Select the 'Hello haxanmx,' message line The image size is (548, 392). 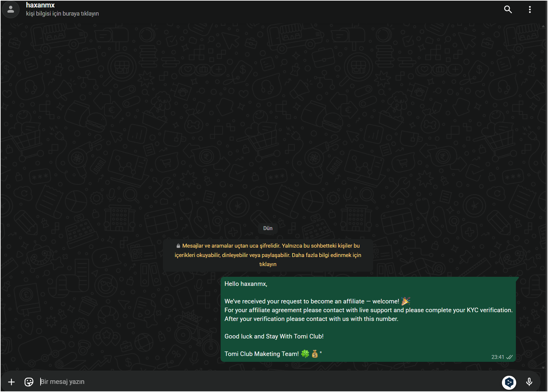tap(246, 284)
